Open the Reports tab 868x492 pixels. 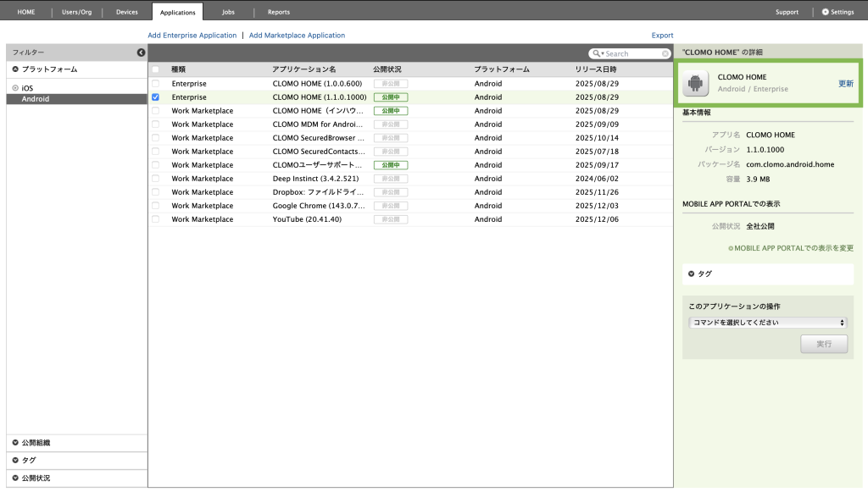click(x=278, y=12)
